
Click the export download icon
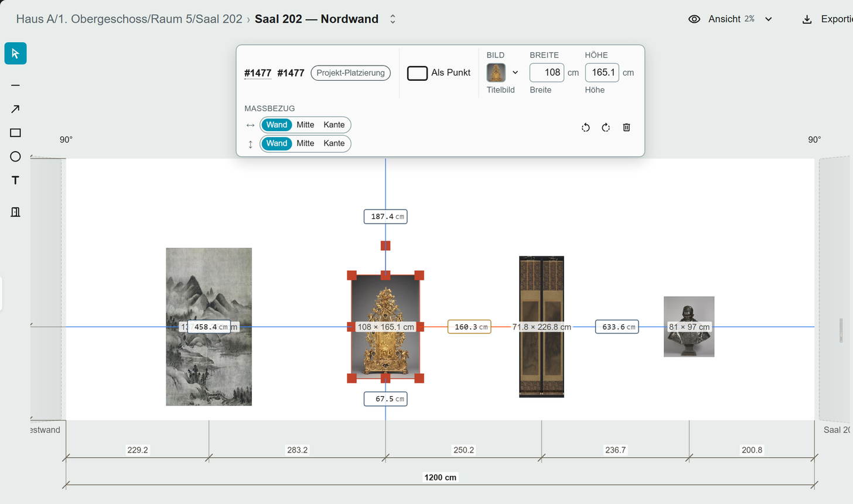coord(807,19)
